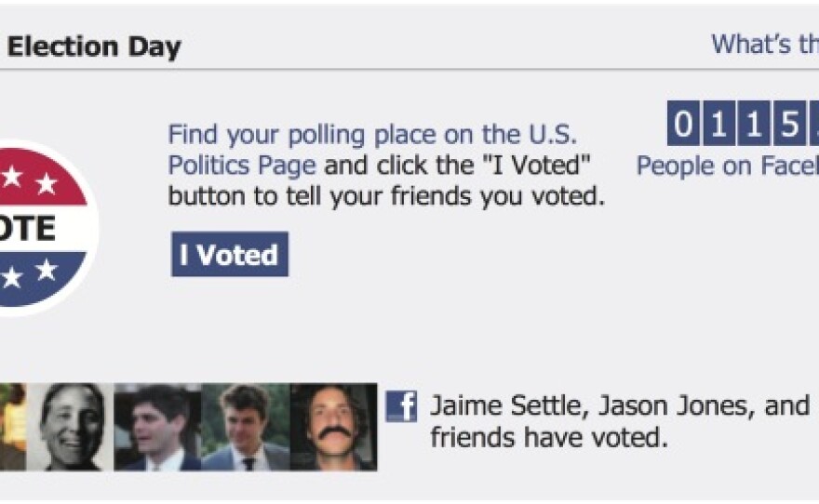The width and height of the screenshot is (819, 504).
Task: Click the "Politics Page" link text
Action: 242,166
